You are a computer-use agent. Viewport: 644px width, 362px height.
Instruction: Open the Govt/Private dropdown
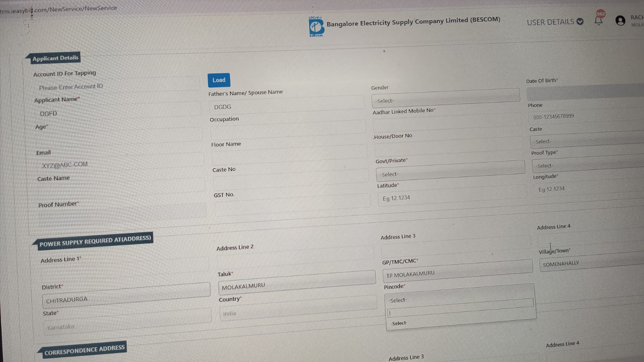point(450,171)
